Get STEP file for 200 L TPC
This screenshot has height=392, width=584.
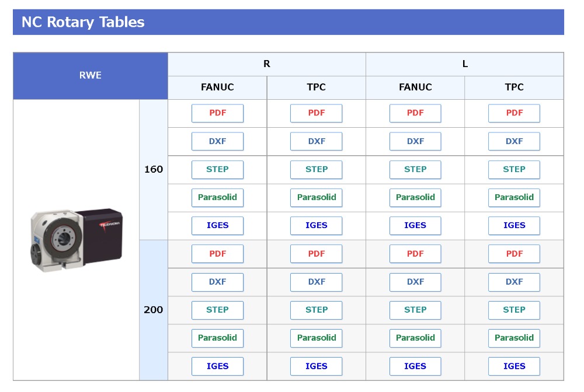click(514, 310)
